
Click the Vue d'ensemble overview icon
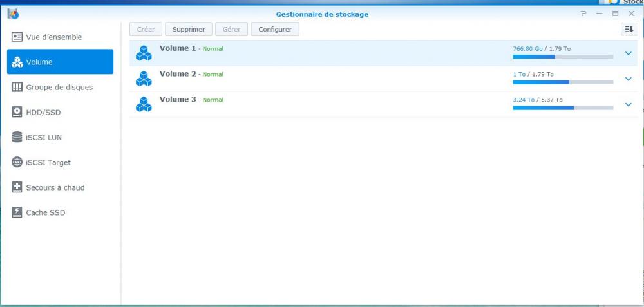tap(17, 37)
